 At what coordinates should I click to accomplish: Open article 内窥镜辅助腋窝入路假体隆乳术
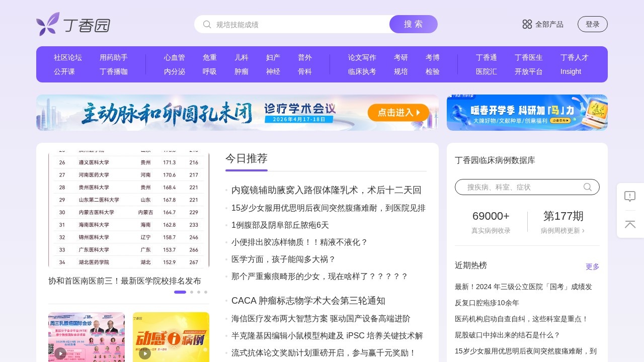click(x=327, y=190)
